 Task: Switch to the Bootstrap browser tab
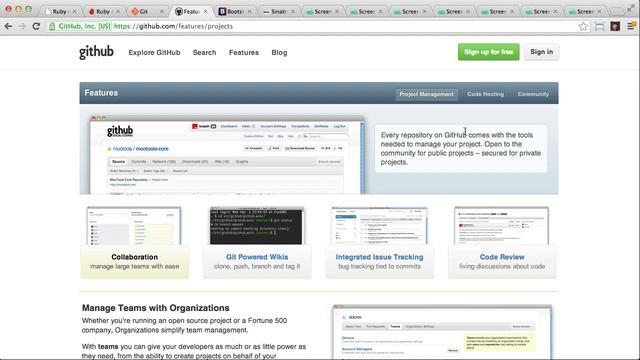[x=236, y=11]
